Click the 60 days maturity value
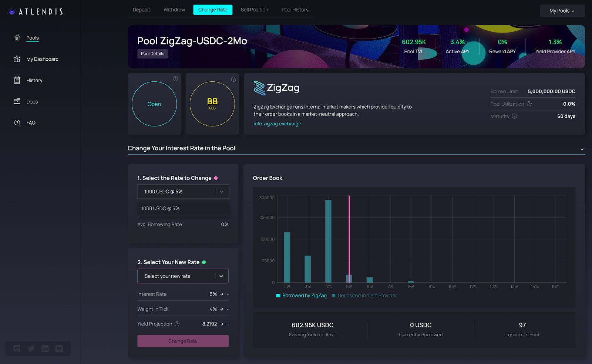 click(566, 116)
